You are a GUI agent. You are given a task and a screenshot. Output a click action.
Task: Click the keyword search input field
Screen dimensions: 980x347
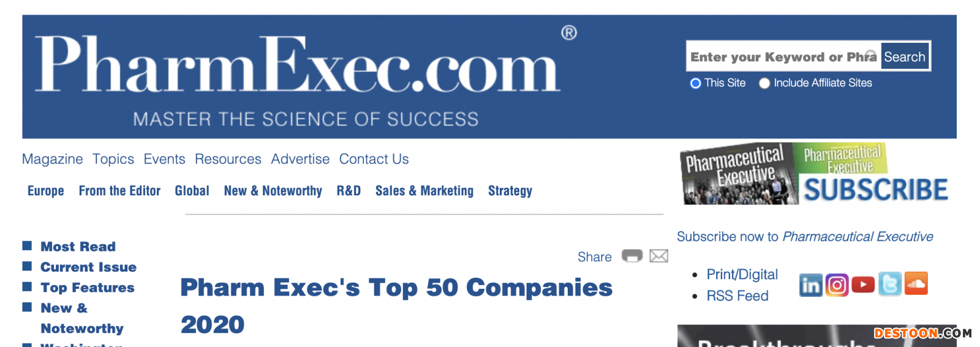(783, 57)
